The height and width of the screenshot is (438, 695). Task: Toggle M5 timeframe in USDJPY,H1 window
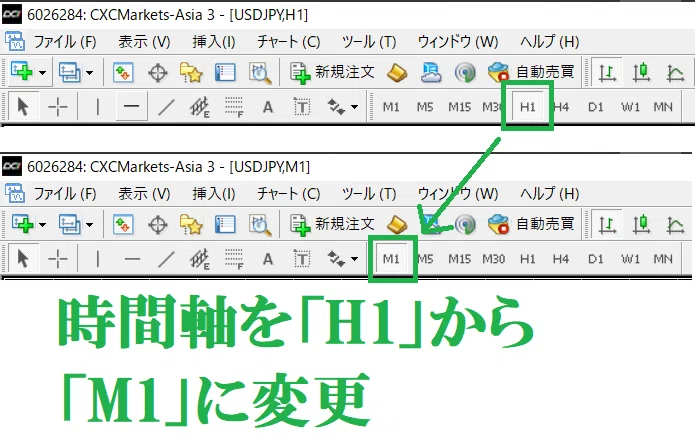point(425,107)
